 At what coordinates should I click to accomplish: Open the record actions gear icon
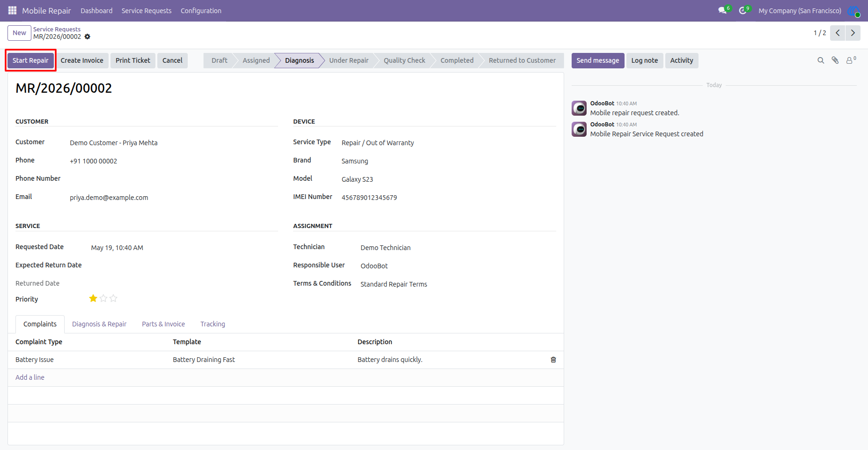88,37
